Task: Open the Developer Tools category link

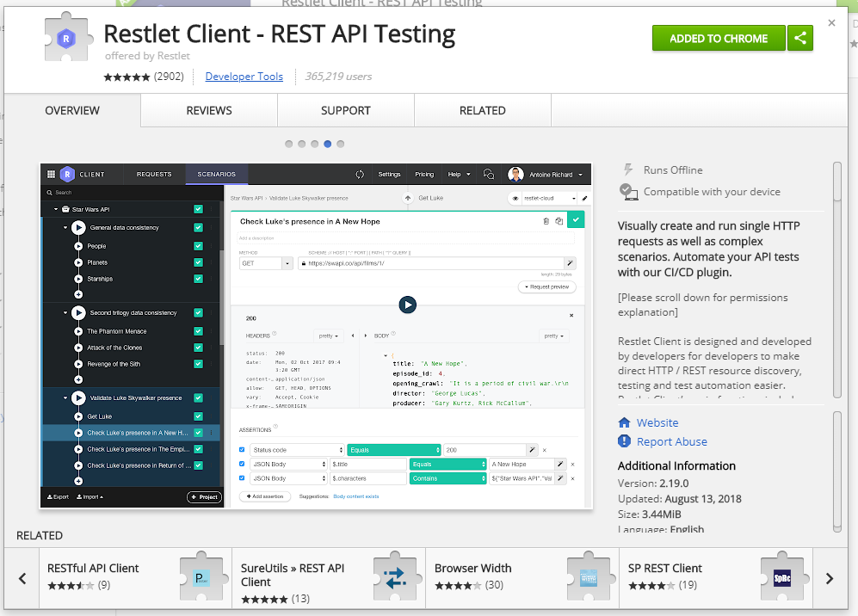Action: (244, 77)
